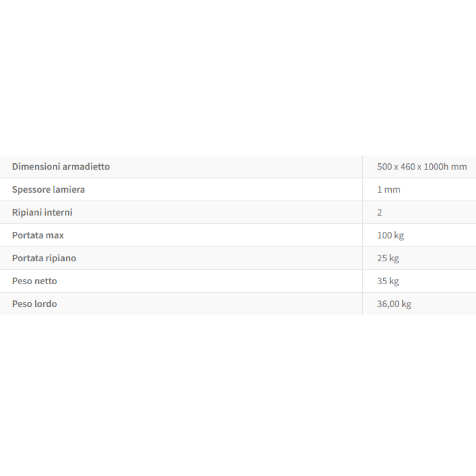
Task: Select the '35 kg' value
Action: coord(388,281)
